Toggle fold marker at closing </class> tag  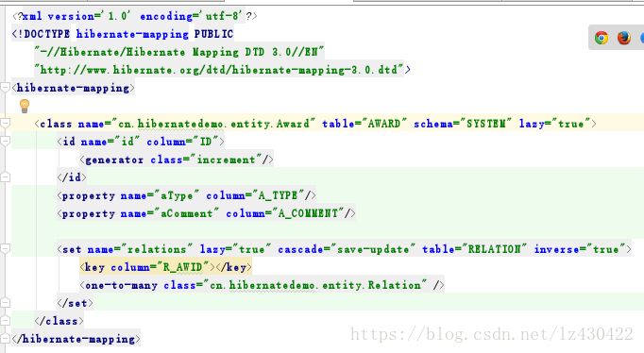tap(5, 321)
